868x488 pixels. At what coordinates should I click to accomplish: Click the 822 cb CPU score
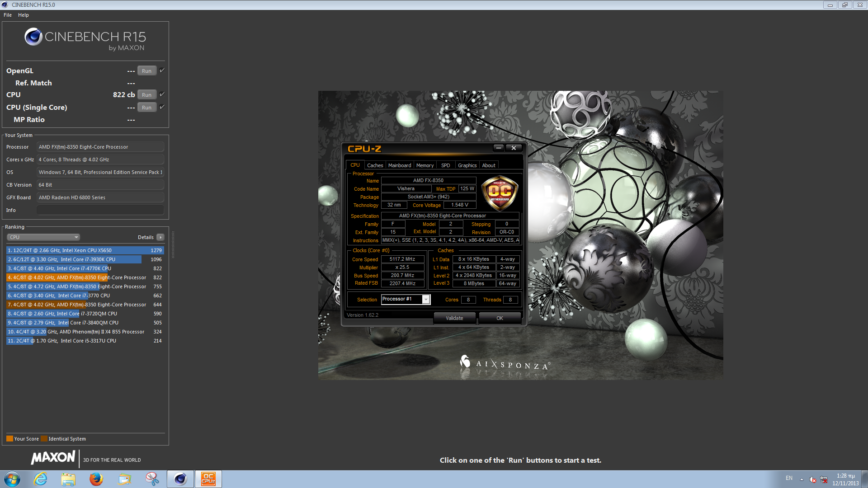point(124,94)
